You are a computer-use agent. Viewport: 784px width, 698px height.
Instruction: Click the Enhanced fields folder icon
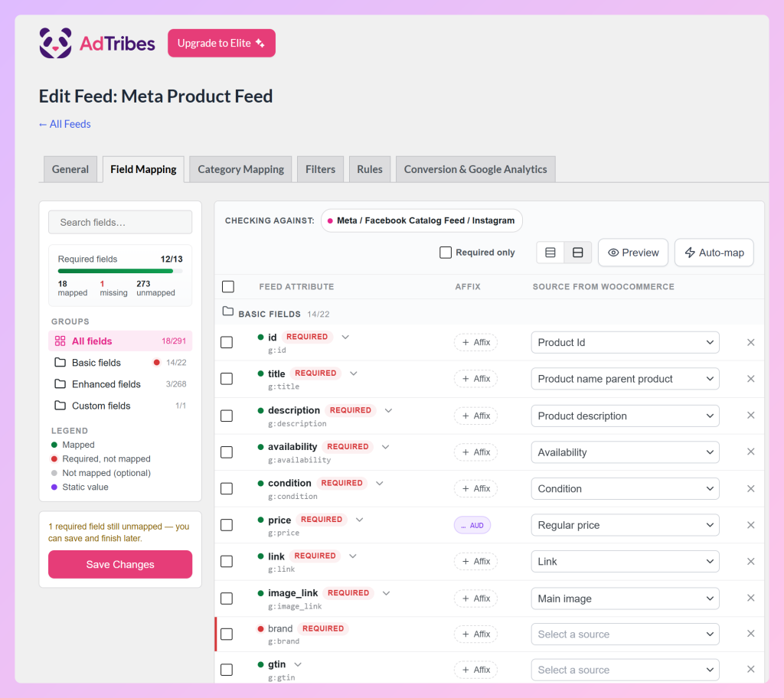(60, 384)
